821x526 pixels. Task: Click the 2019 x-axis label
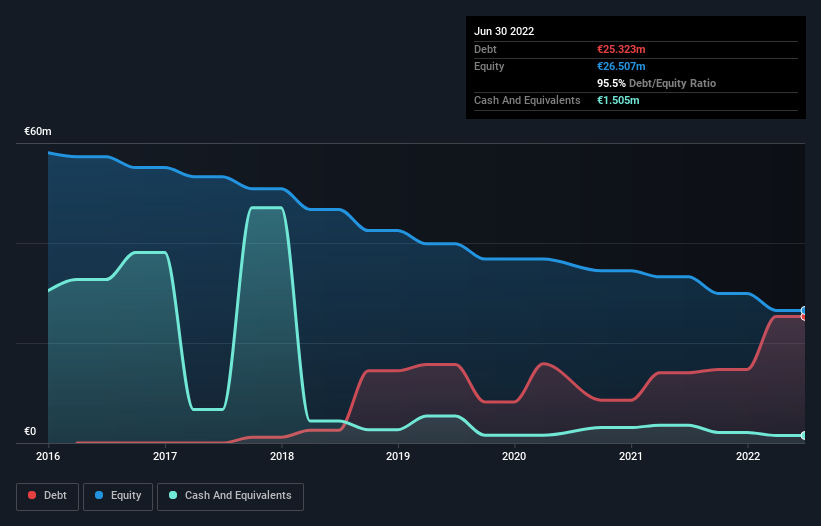(398, 456)
